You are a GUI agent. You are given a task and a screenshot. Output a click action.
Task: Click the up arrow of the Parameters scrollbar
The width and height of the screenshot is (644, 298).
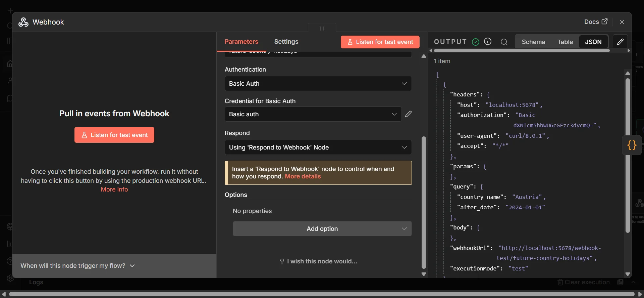click(x=424, y=56)
